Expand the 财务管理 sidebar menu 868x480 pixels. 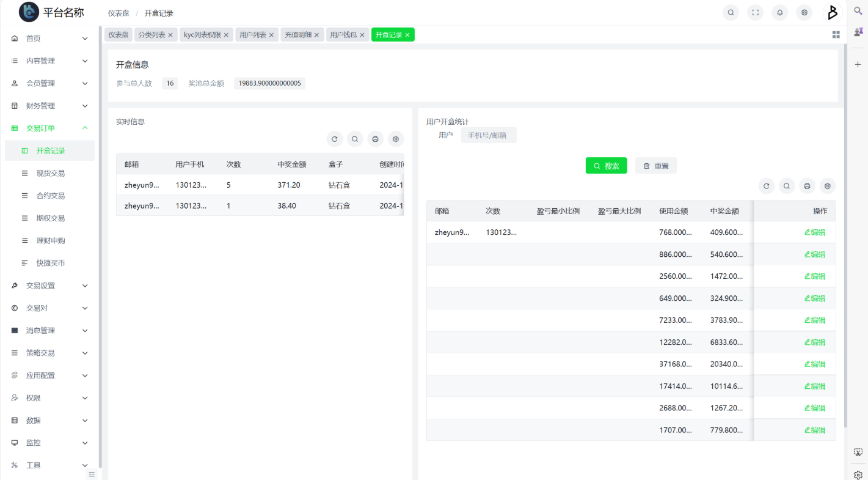pyautogui.click(x=49, y=106)
